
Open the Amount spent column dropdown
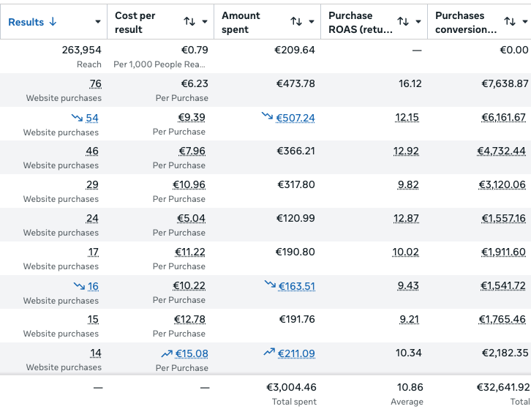click(312, 22)
